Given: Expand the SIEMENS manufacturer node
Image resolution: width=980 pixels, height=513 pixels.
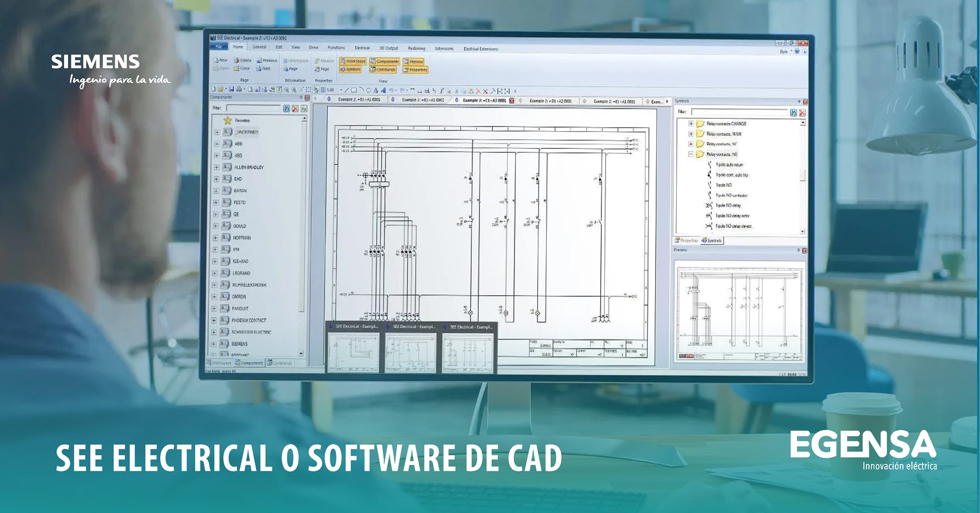Looking at the screenshot, I should pos(214,344).
